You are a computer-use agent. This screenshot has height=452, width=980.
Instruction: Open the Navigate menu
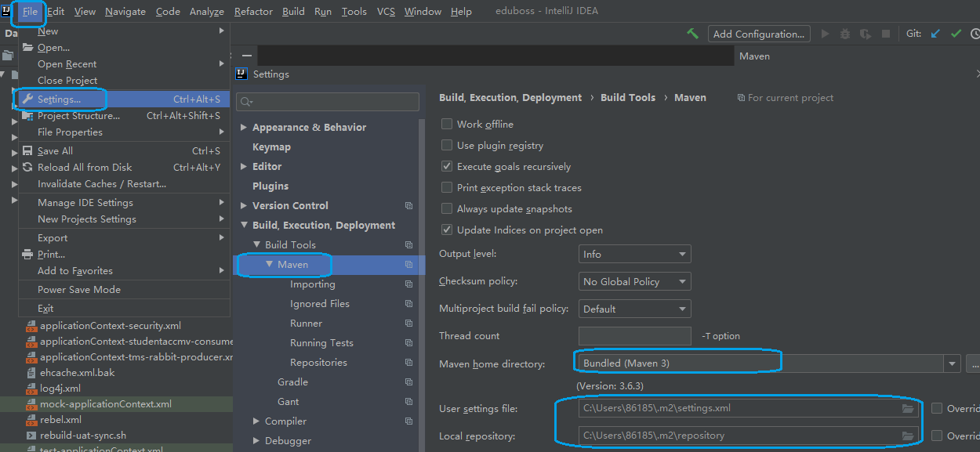[125, 12]
